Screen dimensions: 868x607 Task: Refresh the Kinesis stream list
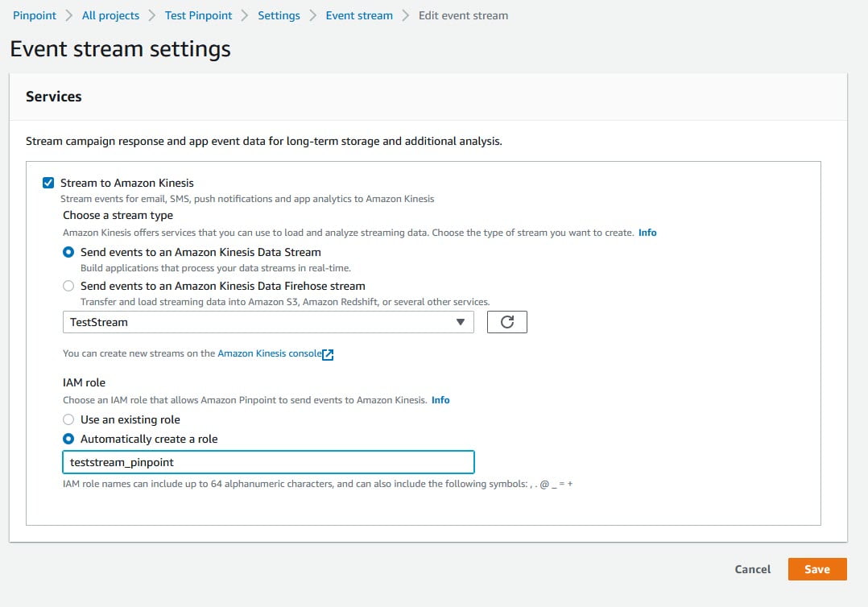pos(506,321)
